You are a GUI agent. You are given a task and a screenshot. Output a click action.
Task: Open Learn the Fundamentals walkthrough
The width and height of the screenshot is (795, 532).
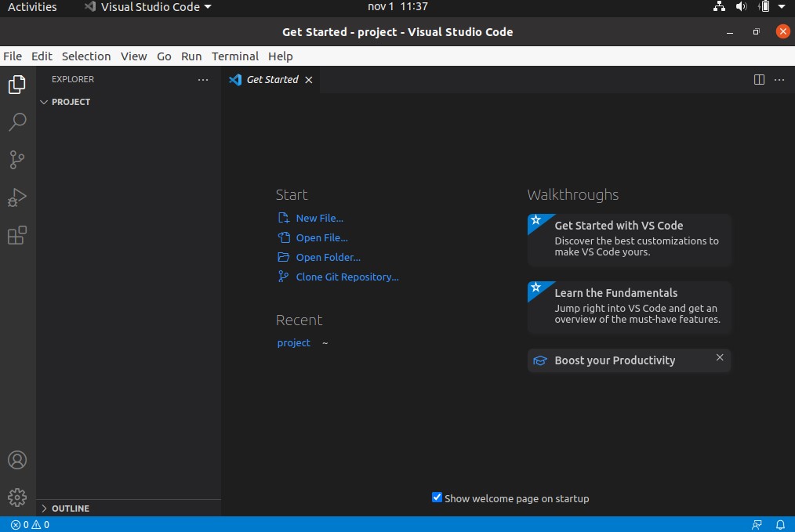click(x=630, y=307)
